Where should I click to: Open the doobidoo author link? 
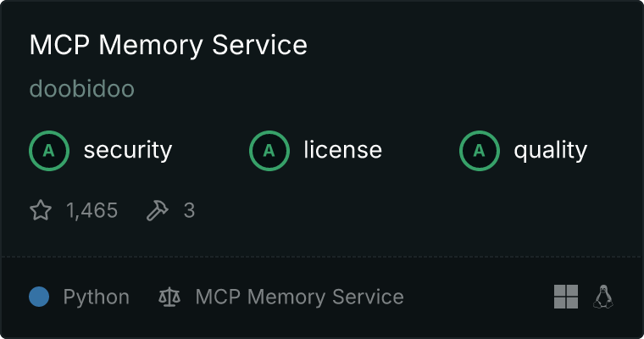(x=82, y=89)
